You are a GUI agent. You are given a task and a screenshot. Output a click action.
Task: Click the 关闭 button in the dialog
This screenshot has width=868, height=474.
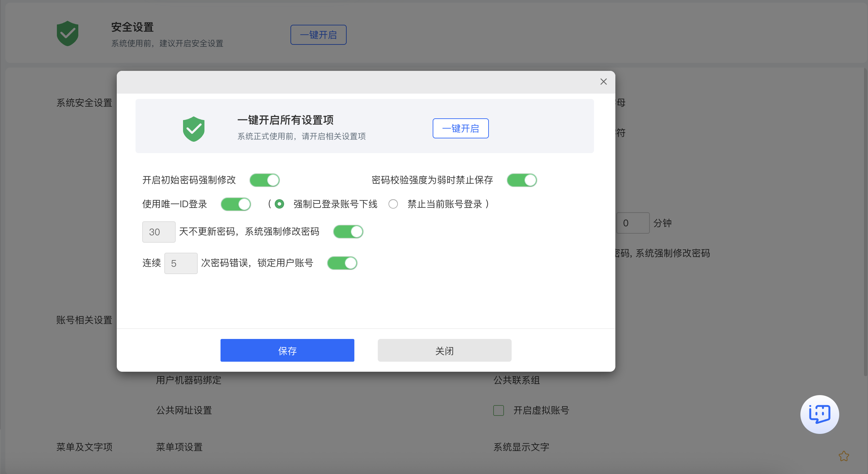pos(444,350)
